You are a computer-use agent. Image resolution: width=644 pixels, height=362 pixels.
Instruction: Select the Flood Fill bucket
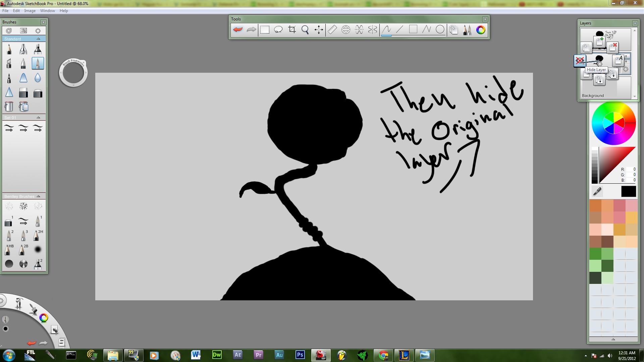click(x=9, y=107)
